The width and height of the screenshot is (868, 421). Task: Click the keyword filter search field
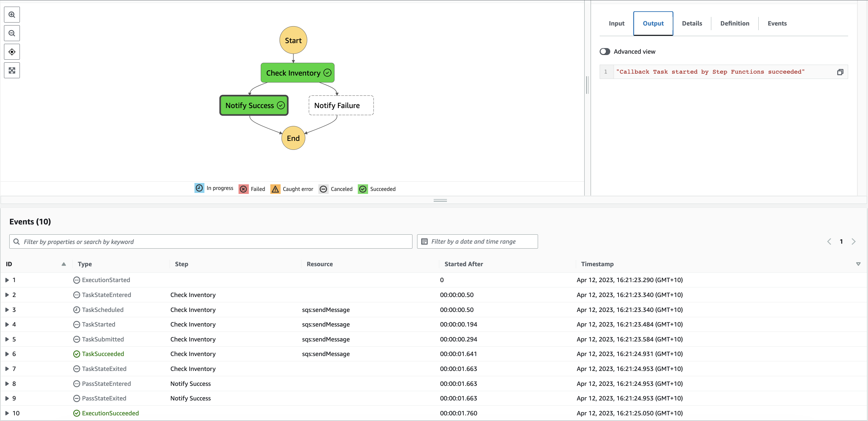pyautogui.click(x=211, y=242)
